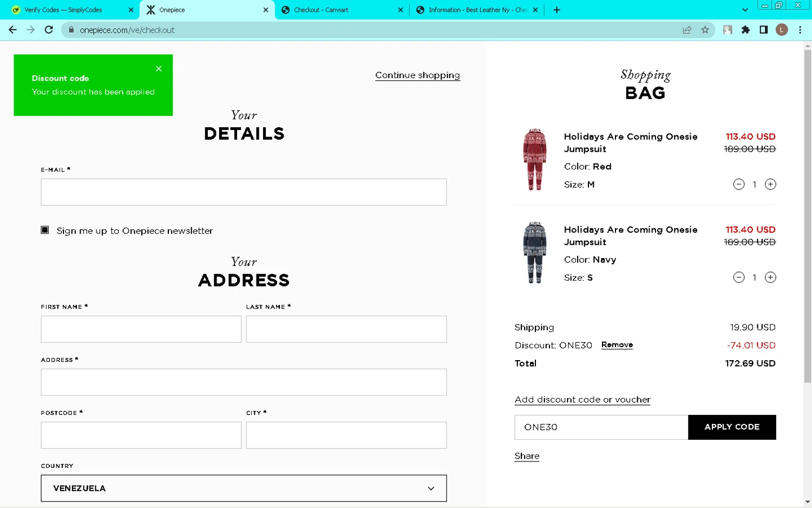Viewport: 812px width, 508px height.
Task: Close the Onepiece tab
Action: coord(266,10)
